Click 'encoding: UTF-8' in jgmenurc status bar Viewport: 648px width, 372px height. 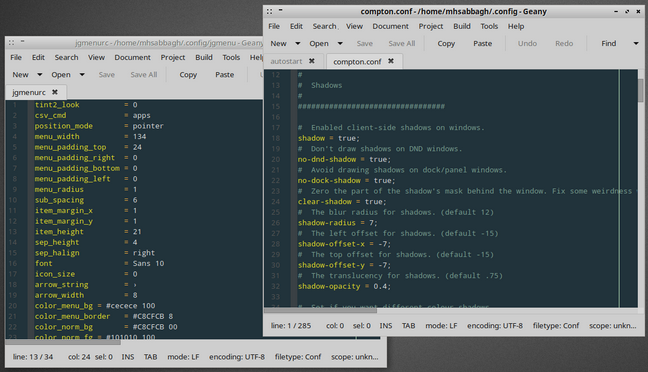pyautogui.click(x=237, y=357)
